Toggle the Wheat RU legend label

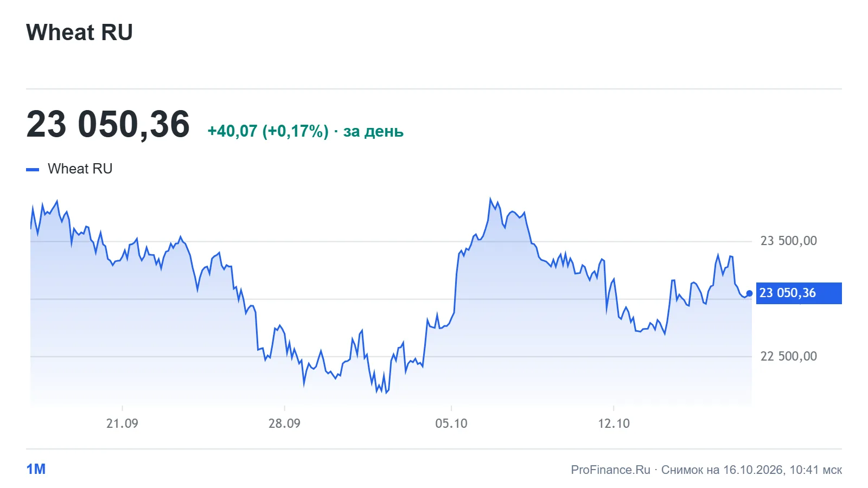[x=80, y=169]
